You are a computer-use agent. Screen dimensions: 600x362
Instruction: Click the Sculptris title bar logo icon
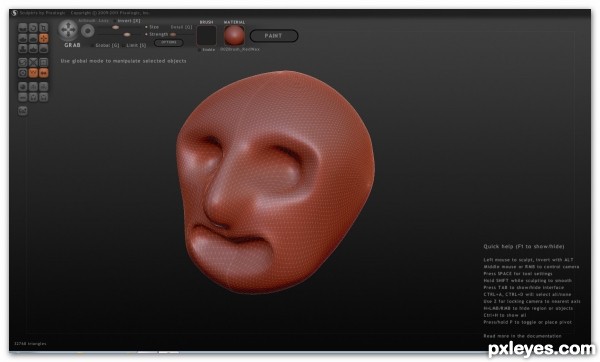(15, 13)
